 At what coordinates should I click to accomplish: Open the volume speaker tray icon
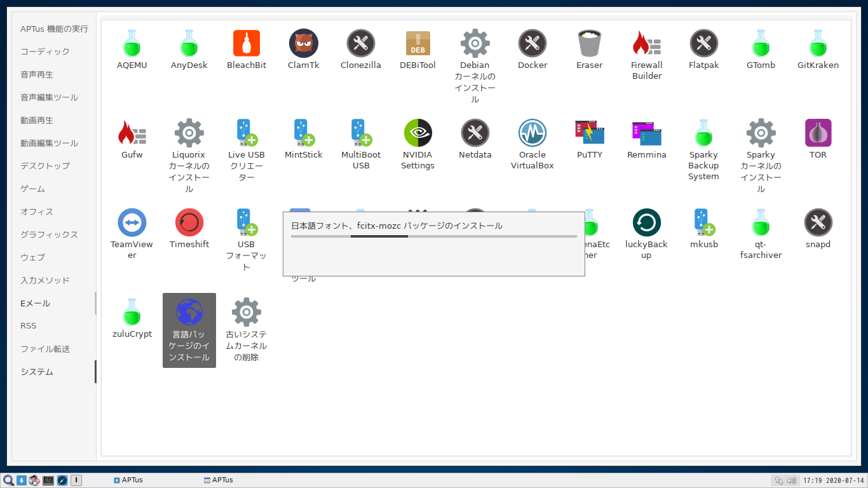(791, 480)
